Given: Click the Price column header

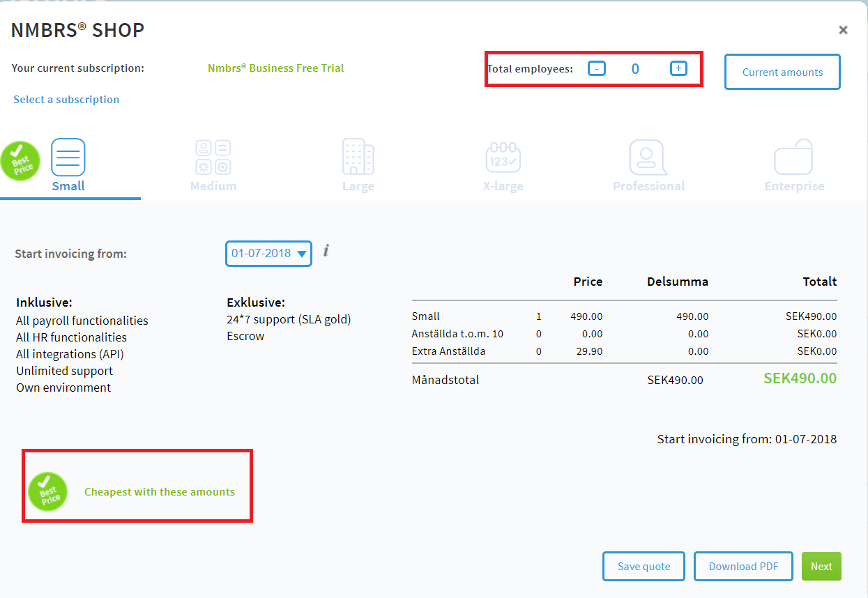Looking at the screenshot, I should coord(588,282).
